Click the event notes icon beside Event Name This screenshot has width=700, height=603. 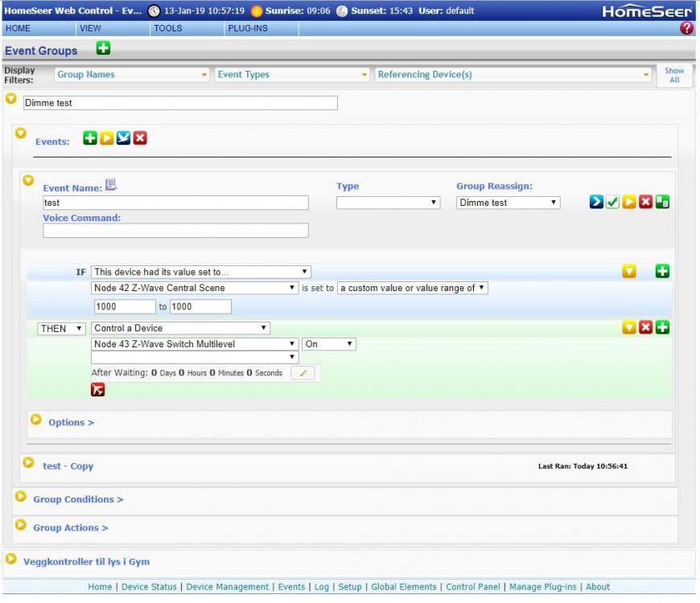(x=111, y=186)
